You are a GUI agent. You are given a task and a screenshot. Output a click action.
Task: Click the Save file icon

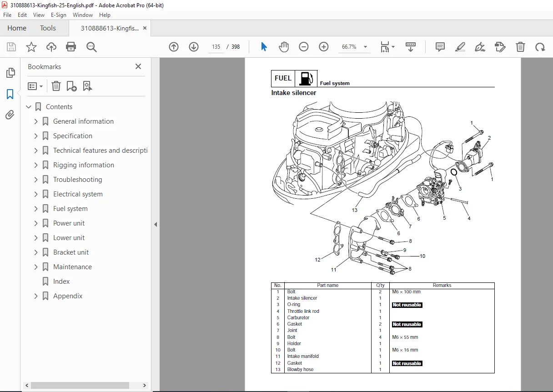11,47
